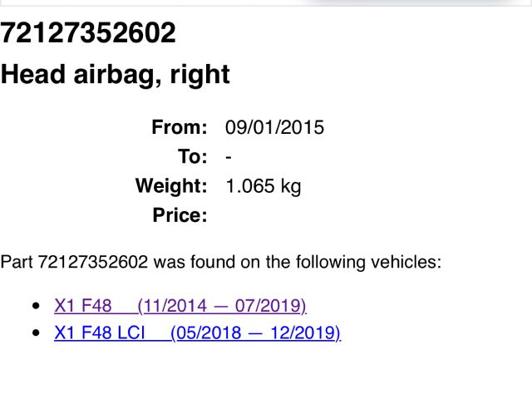532x399 pixels.
Task: Click the 'Head airbag, right' title
Action: point(115,75)
